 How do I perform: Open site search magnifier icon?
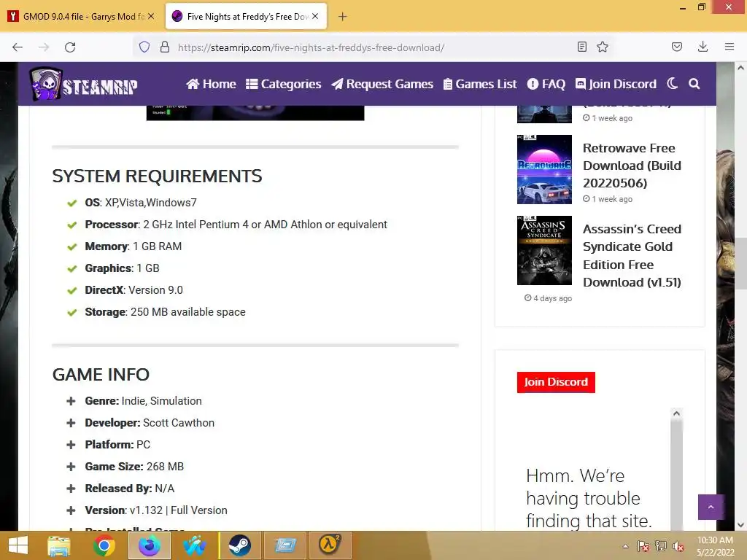pyautogui.click(x=694, y=84)
